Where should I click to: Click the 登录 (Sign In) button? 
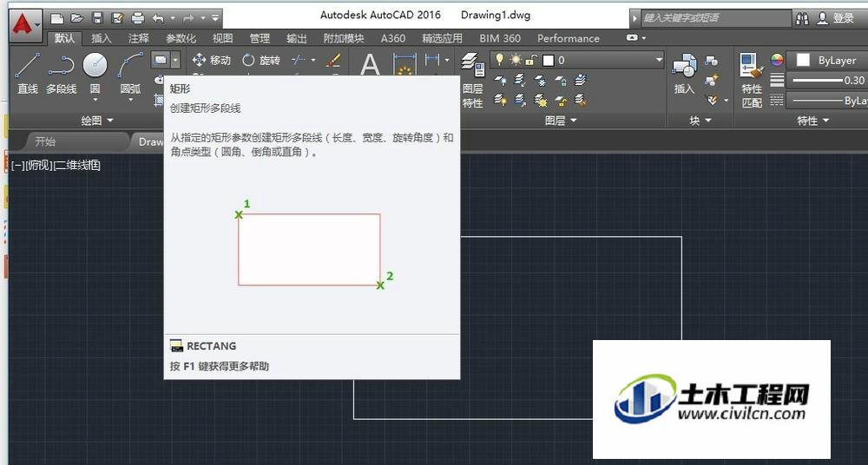coord(837,18)
